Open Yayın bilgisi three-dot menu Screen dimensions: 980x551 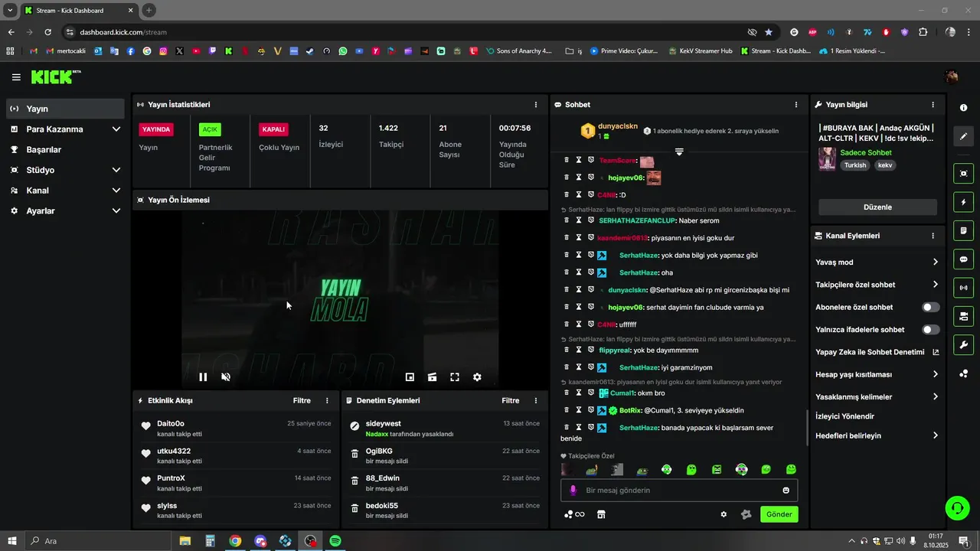tap(933, 105)
